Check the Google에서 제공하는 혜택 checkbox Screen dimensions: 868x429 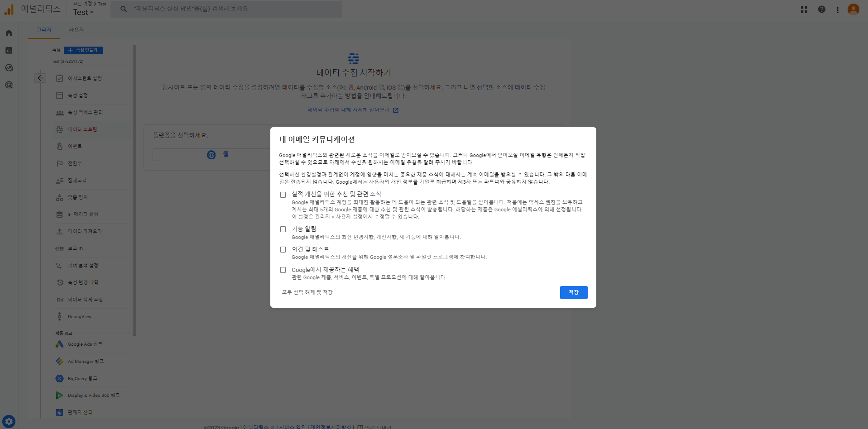[283, 270]
